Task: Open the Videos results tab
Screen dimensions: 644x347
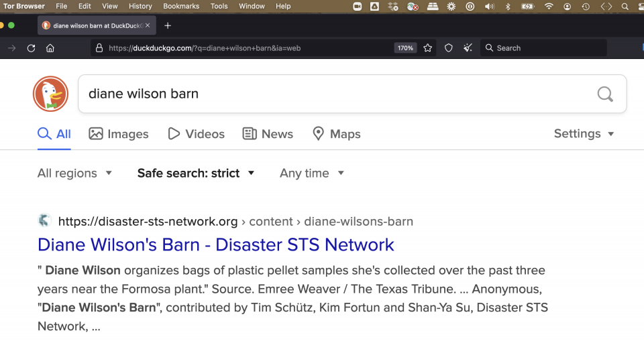Action: point(197,134)
